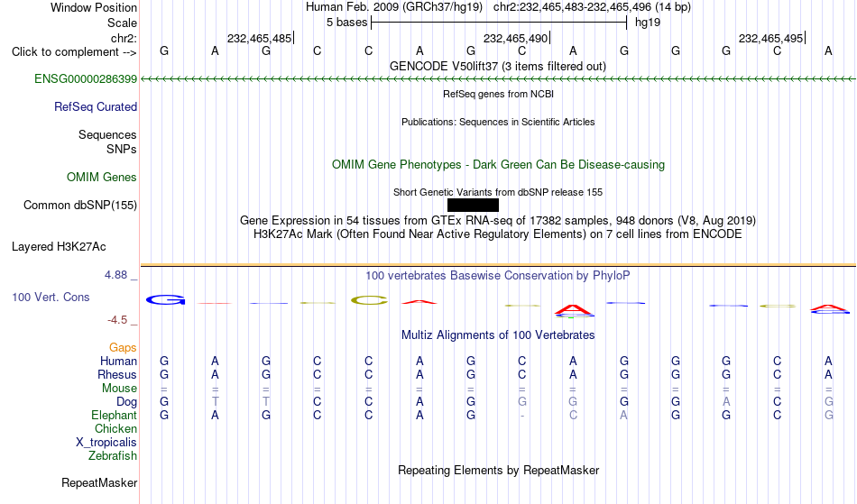Click the gap dash in the Elephant row

tap(522, 416)
